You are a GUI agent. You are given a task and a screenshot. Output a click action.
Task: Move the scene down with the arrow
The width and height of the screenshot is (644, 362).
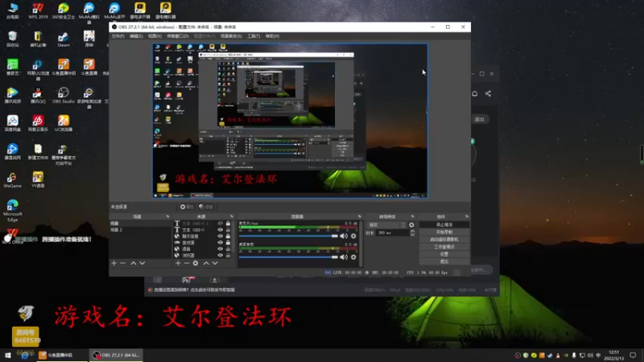click(x=142, y=263)
